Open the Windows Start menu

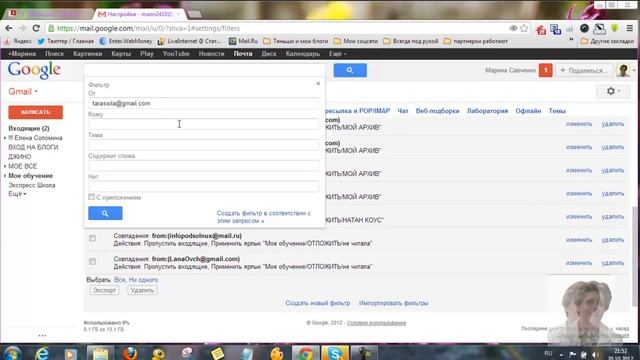pos(12,353)
